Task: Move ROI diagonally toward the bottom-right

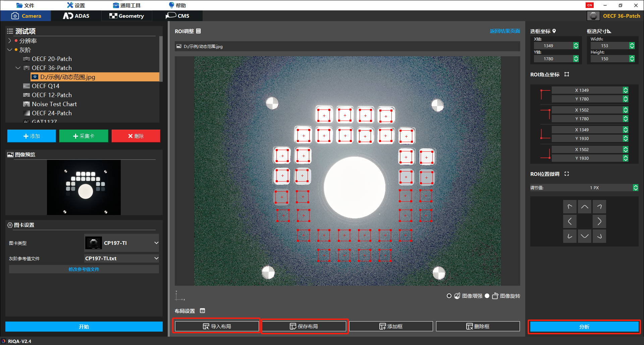Action: 599,236
